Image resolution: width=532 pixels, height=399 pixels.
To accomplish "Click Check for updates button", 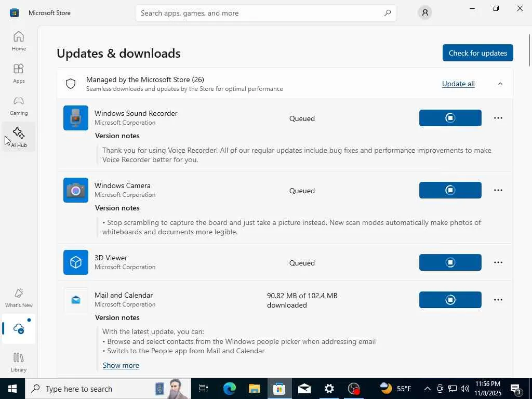I will pos(478,53).
